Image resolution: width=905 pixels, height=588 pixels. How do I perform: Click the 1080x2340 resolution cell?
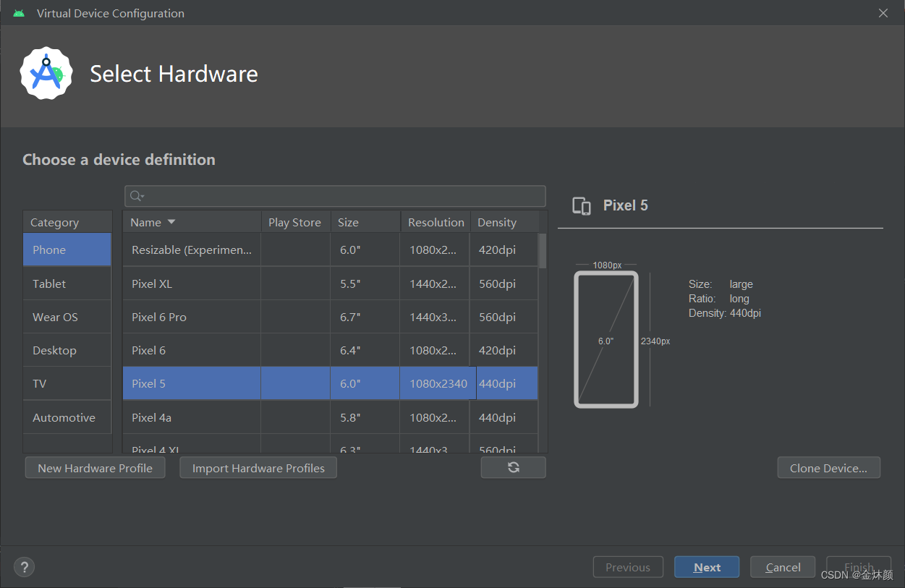pyautogui.click(x=438, y=383)
